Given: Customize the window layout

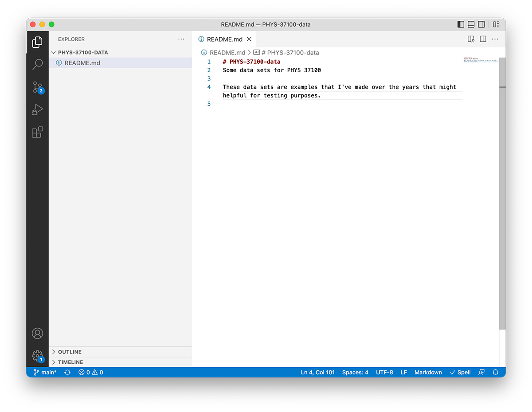Looking at the screenshot, I should pos(496,24).
